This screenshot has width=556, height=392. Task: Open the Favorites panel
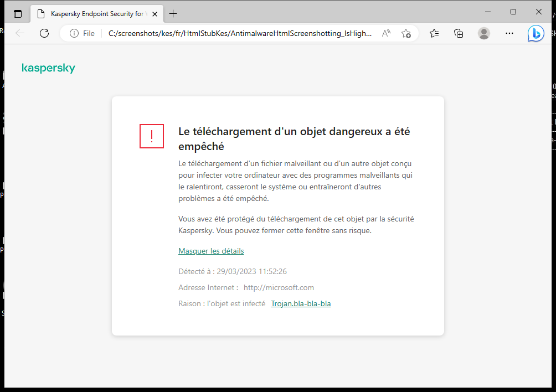(434, 33)
